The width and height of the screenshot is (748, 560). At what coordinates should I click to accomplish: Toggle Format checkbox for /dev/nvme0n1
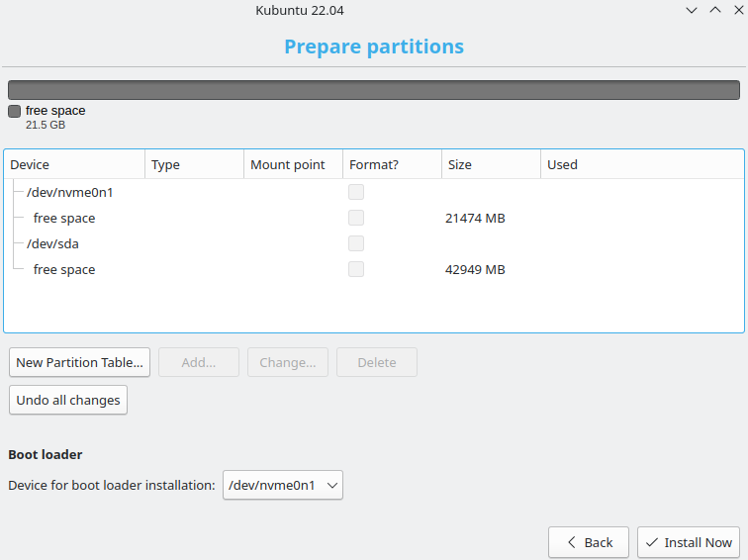[356, 192]
